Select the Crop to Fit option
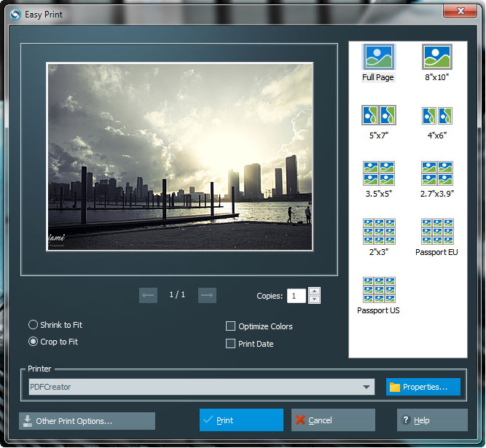This screenshot has width=486, height=448. [x=34, y=342]
